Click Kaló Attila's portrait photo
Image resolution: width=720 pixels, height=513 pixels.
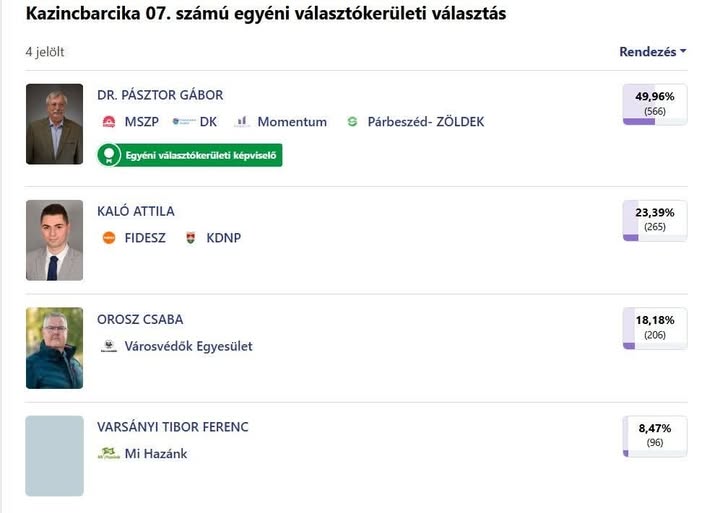coord(54,240)
